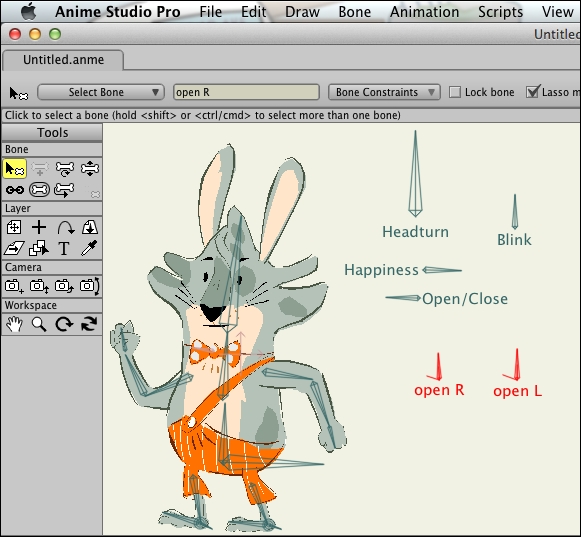This screenshot has width=581, height=537.
Task: Switch to the Untitled.anme tab
Action: (x=63, y=60)
